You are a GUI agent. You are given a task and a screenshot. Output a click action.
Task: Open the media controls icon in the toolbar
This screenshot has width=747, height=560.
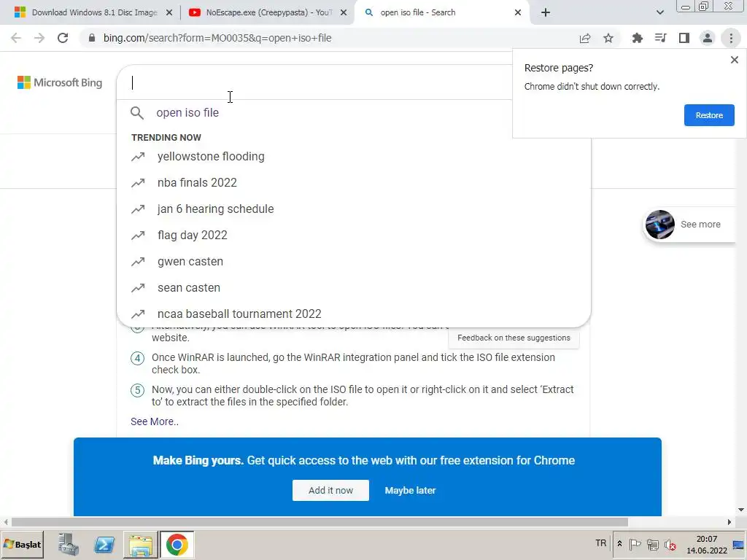pyautogui.click(x=660, y=38)
